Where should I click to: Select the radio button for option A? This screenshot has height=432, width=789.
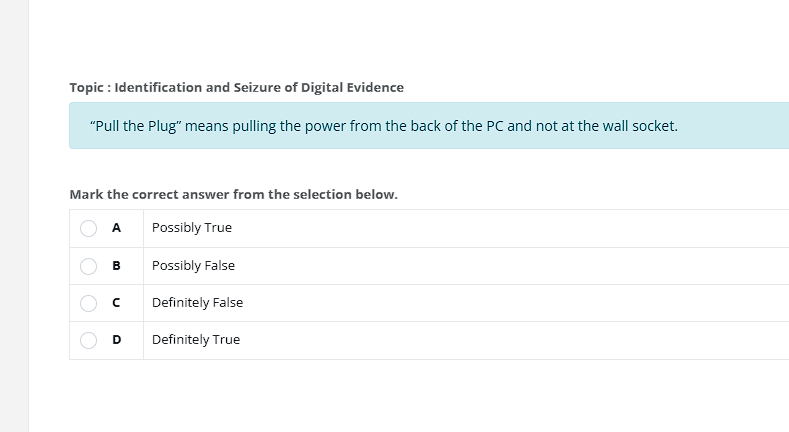tap(88, 228)
